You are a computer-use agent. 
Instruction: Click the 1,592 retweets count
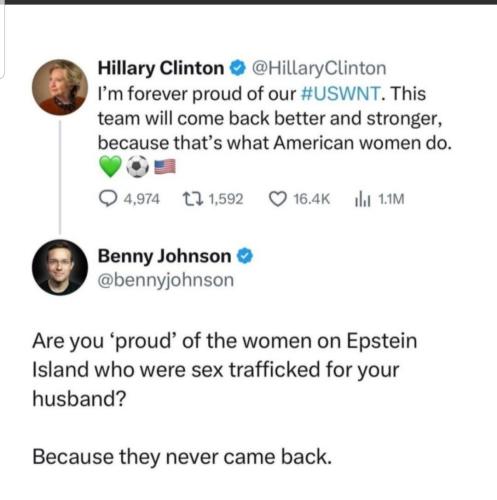pyautogui.click(x=226, y=199)
